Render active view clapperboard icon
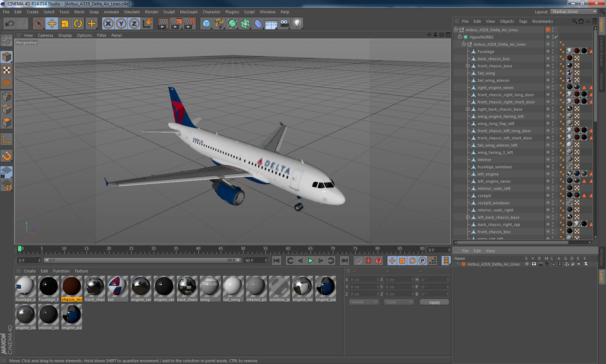The image size is (606, 364). [x=163, y=24]
